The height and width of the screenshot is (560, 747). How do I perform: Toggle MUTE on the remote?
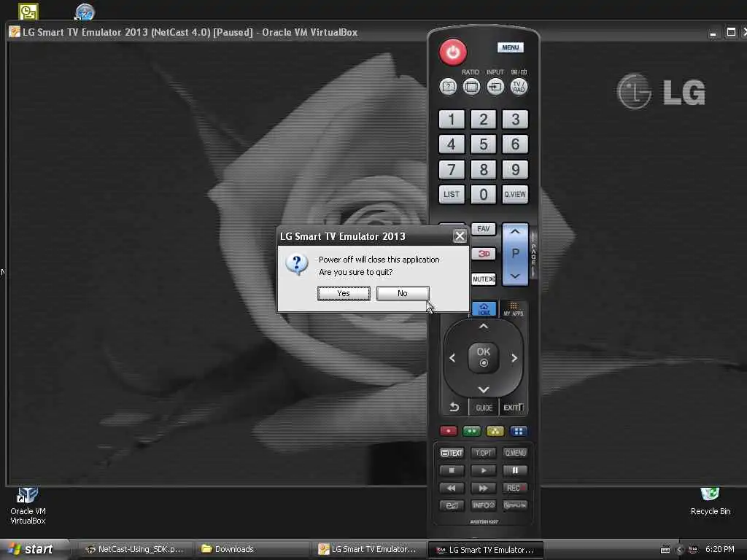(x=483, y=279)
